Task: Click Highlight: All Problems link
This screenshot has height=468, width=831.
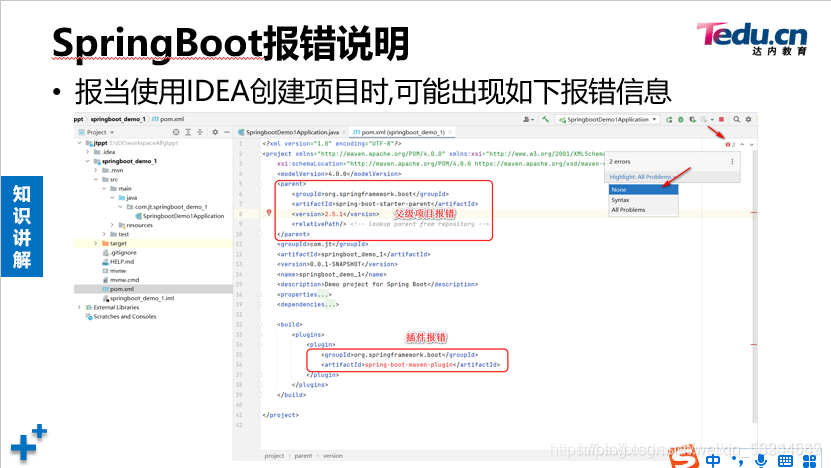Action: tap(640, 177)
